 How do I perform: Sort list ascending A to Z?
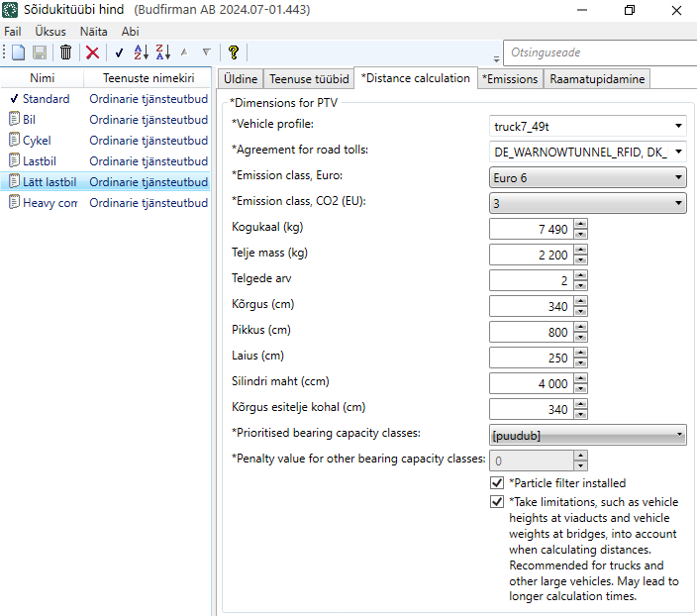point(141,52)
